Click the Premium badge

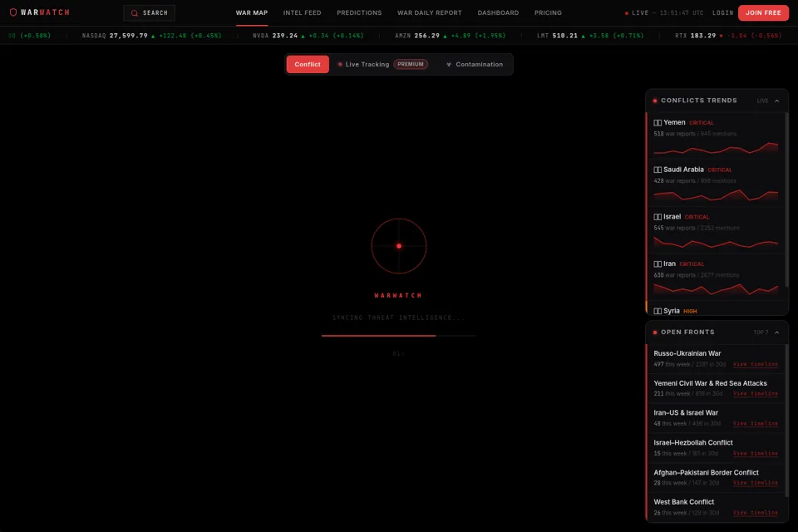(x=410, y=64)
